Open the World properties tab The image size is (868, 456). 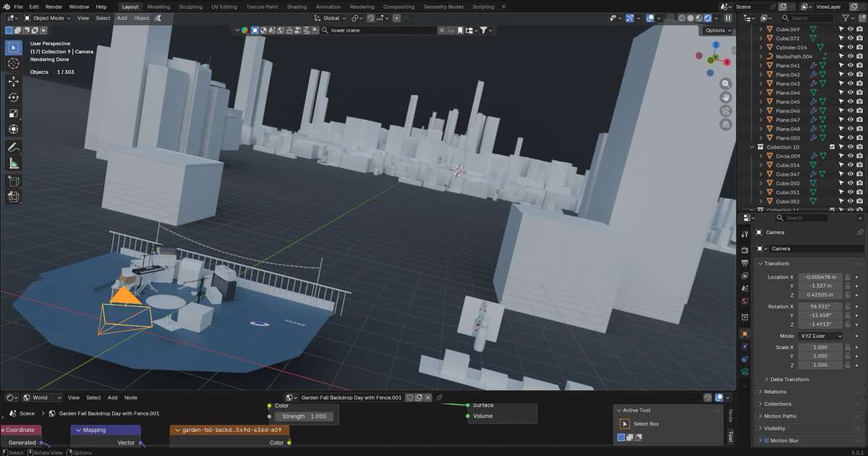coord(745,302)
